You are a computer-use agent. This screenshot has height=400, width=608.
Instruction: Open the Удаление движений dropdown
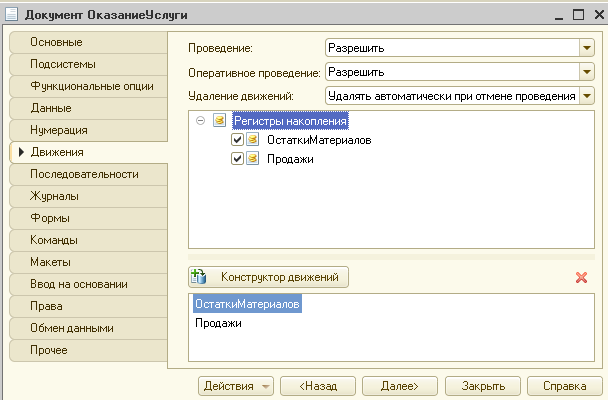tap(587, 96)
